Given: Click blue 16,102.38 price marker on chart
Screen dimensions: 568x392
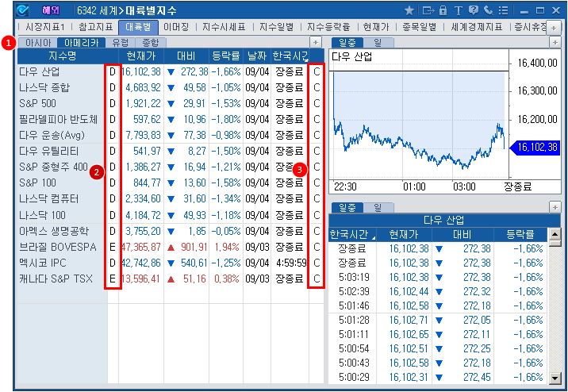Looking at the screenshot, I should [x=535, y=147].
